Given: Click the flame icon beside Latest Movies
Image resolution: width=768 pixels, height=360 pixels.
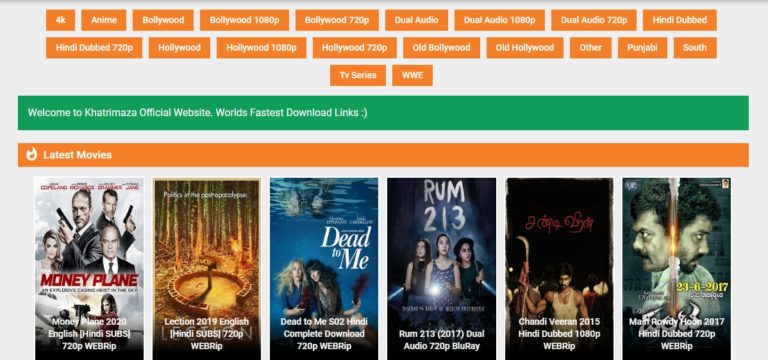Looking at the screenshot, I should [32, 154].
